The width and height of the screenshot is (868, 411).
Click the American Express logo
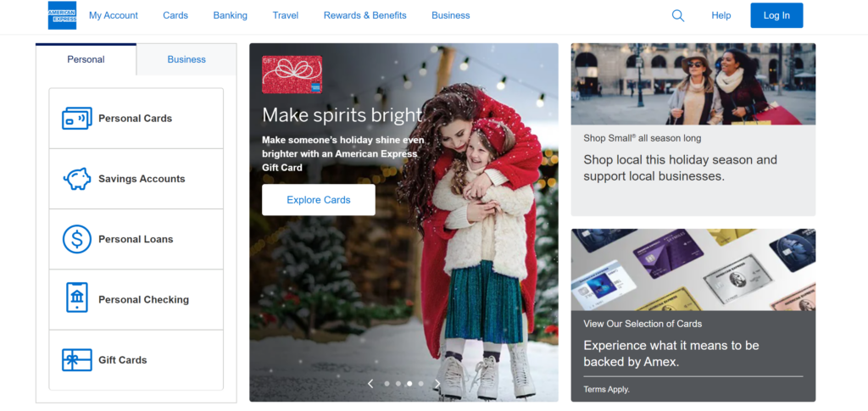pyautogui.click(x=62, y=15)
